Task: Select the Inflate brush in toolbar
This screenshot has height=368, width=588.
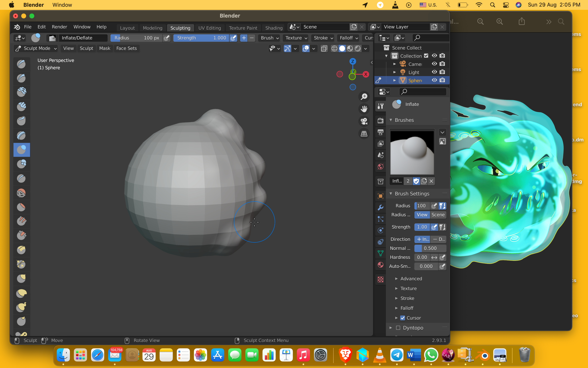Action: click(x=21, y=149)
